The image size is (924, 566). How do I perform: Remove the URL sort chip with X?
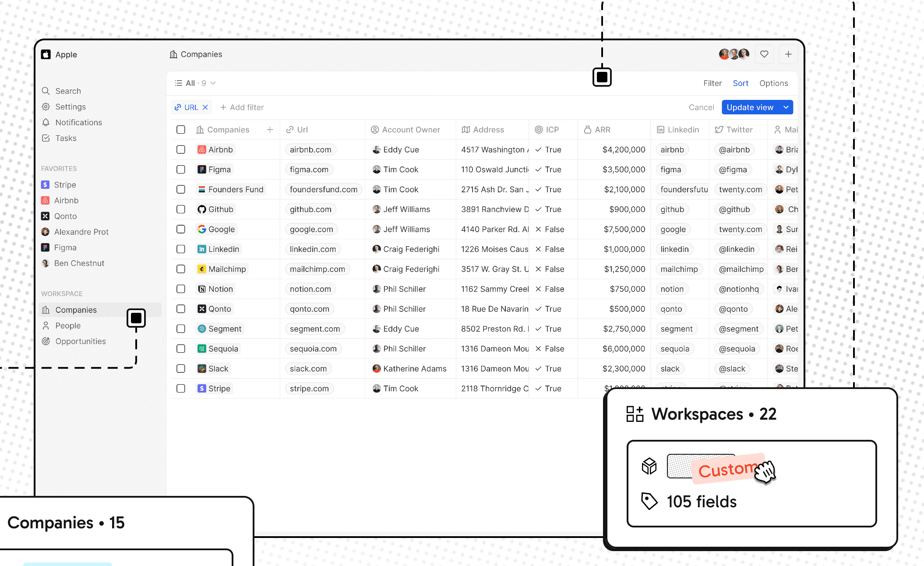coord(205,107)
